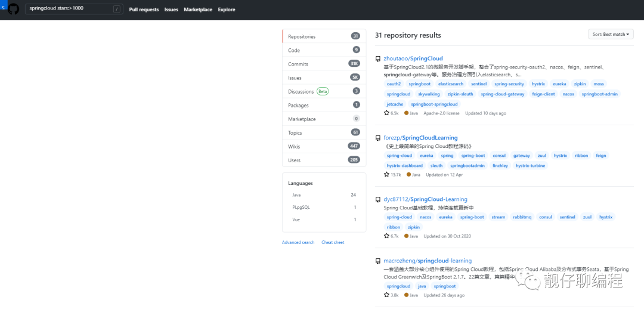
Task: Click the repository icon beside macrozheng/springcloud-learning
Action: pyautogui.click(x=378, y=261)
